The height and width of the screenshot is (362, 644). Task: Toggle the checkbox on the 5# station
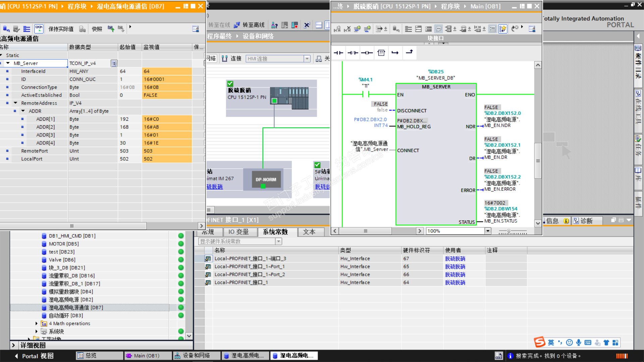tap(317, 165)
